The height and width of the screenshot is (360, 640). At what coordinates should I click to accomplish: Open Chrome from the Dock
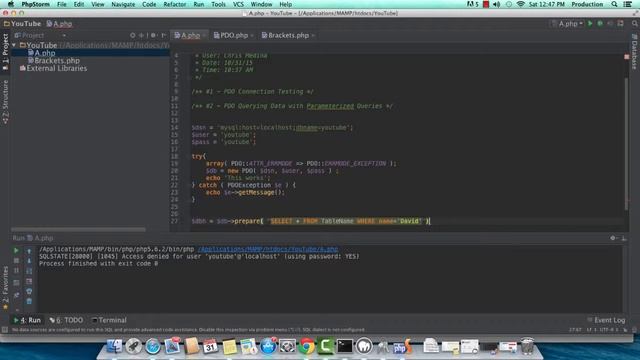tap(307, 346)
